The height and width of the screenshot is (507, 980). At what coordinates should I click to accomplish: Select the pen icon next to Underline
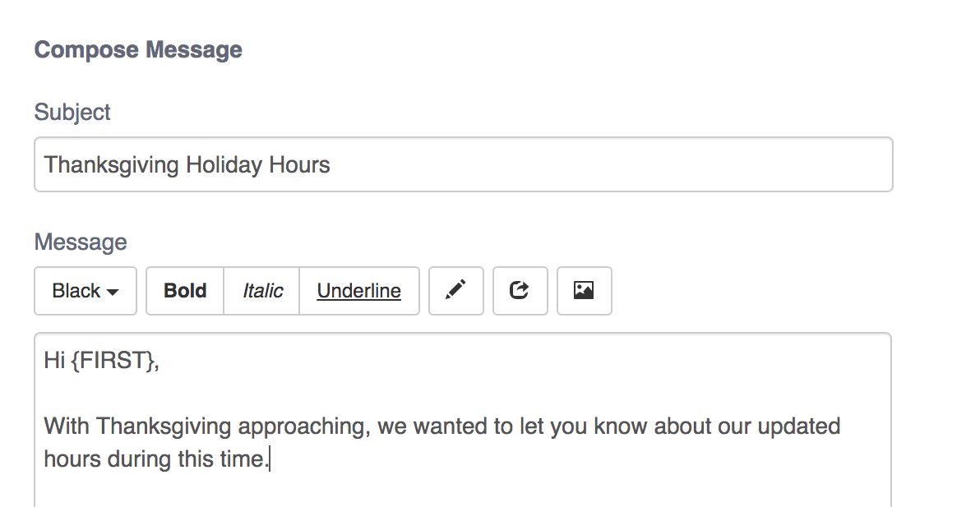point(455,290)
